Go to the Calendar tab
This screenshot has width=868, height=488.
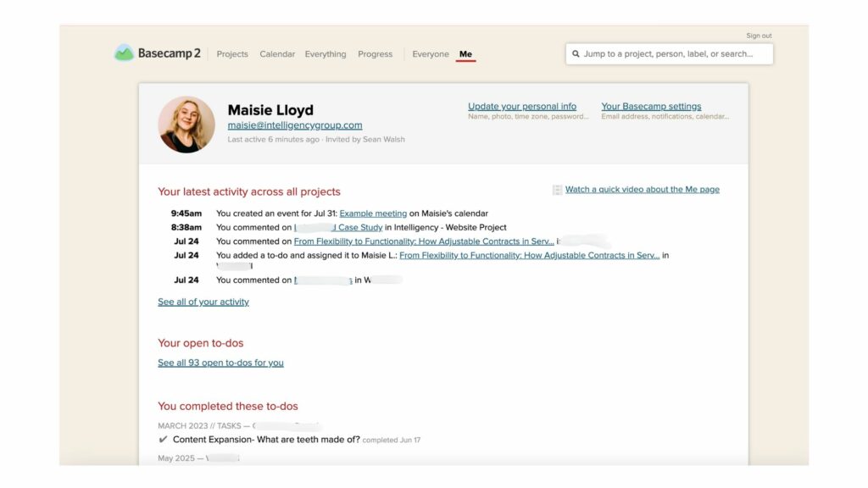click(277, 53)
